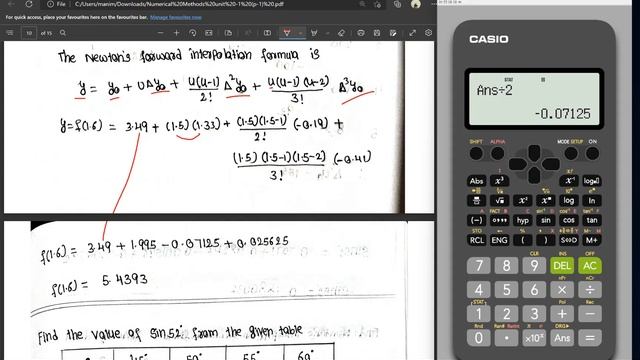Tap the calculator fraction key

coord(476,200)
